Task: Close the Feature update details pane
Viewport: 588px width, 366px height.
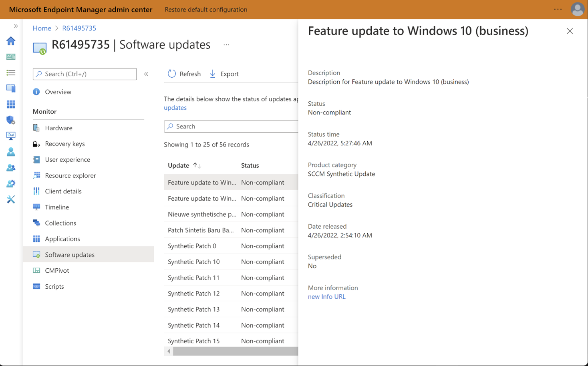Action: [x=570, y=31]
